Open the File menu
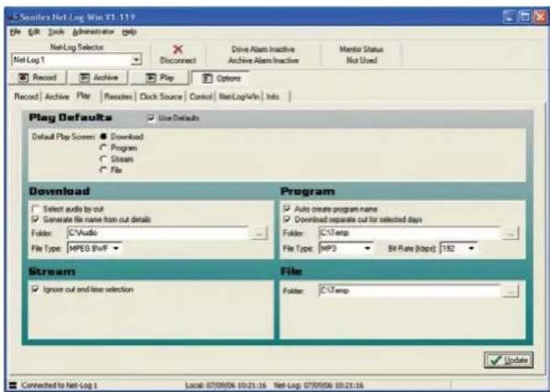The image size is (550, 392). click(x=15, y=32)
